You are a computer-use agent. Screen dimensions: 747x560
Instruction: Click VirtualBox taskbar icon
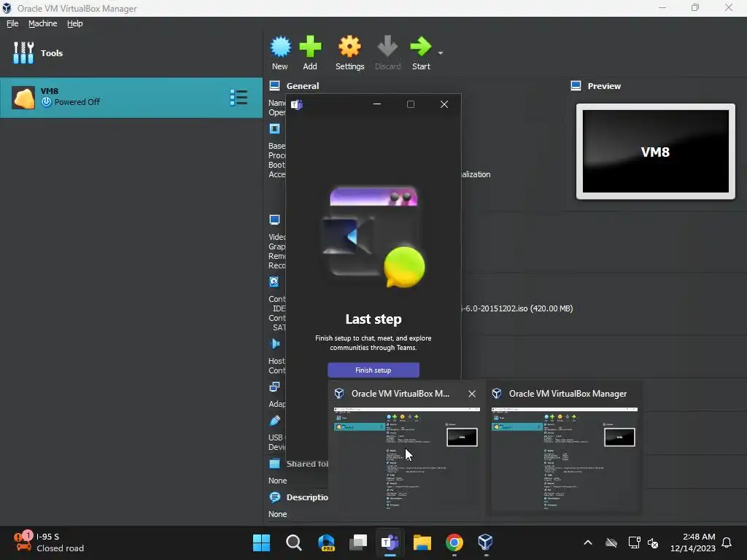[x=485, y=542]
